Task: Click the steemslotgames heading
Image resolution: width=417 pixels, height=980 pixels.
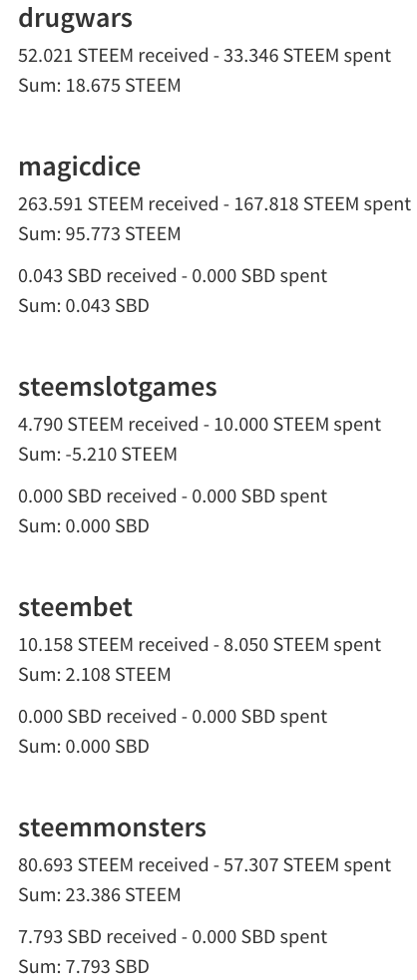Action: [x=118, y=388]
